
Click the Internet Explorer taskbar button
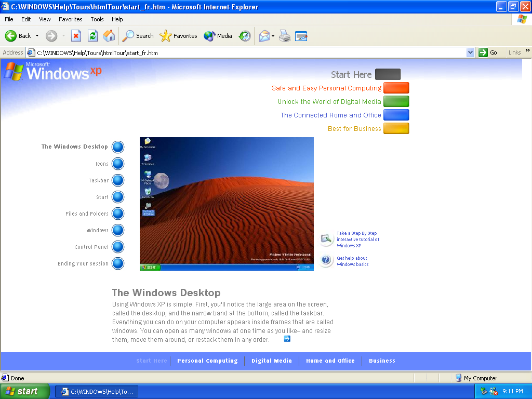[x=97, y=392]
